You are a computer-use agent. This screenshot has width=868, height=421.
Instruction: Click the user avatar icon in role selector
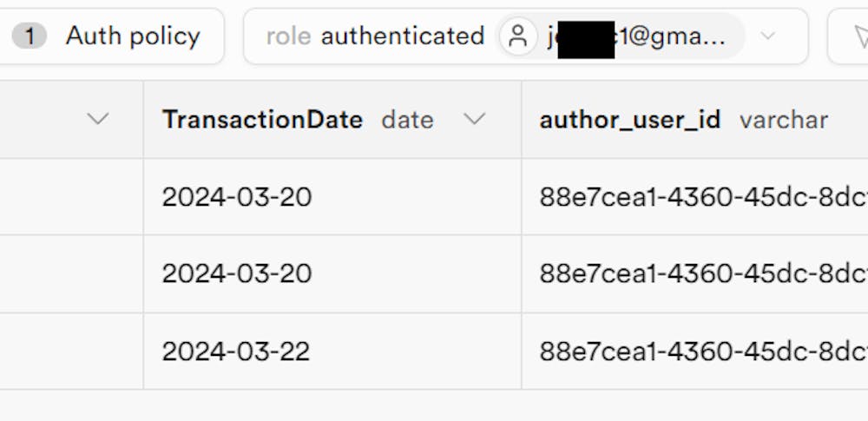[x=518, y=36]
